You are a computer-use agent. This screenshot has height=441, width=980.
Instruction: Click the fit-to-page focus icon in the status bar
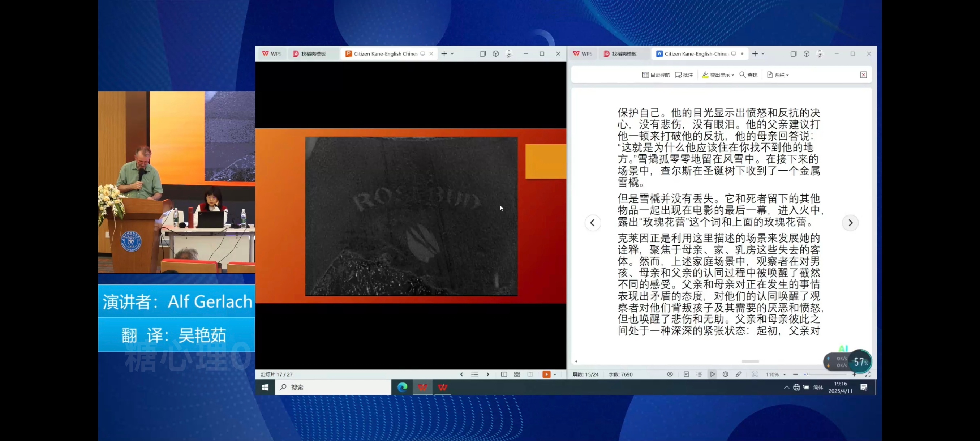[x=755, y=374]
